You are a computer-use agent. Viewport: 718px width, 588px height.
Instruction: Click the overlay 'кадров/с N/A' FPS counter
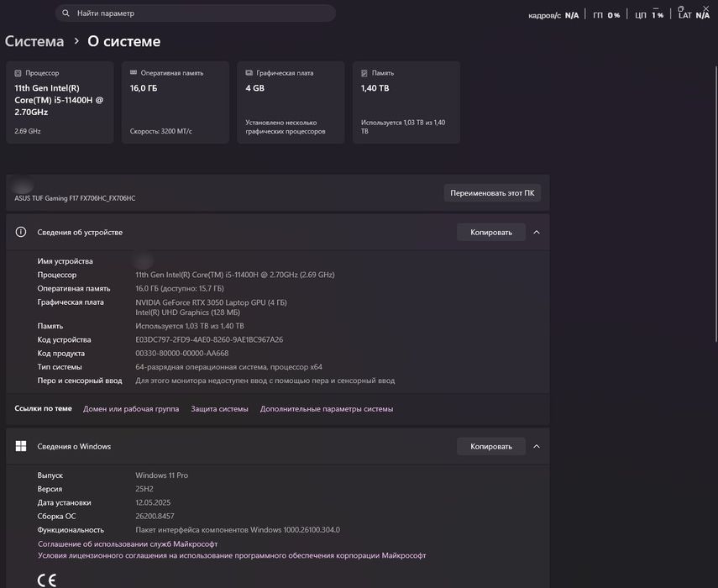tap(553, 16)
